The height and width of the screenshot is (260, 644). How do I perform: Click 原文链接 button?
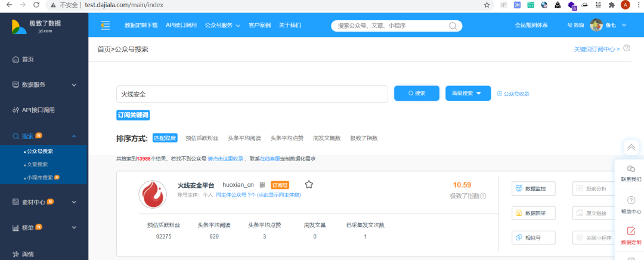click(x=593, y=213)
